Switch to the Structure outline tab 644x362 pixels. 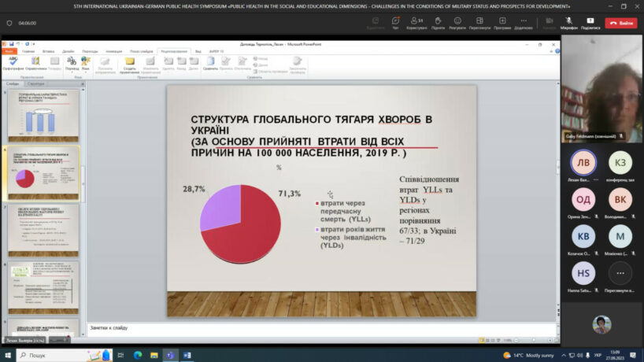click(x=35, y=83)
